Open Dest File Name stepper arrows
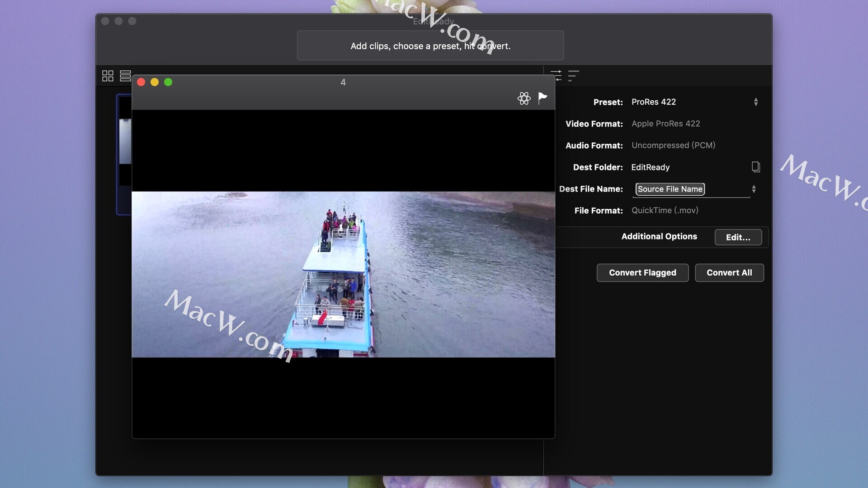This screenshot has height=488, width=868. click(754, 189)
